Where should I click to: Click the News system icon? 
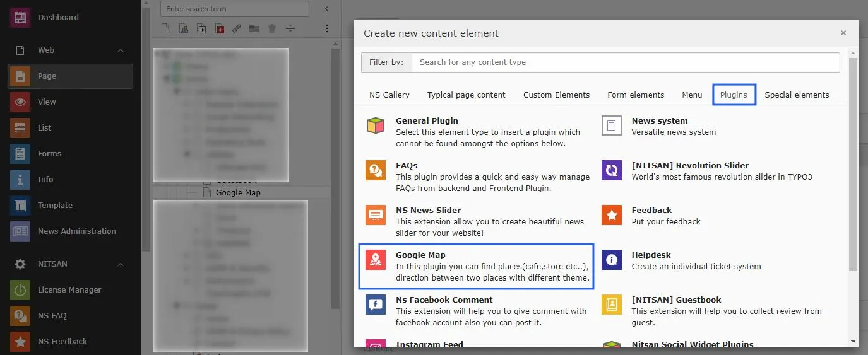click(611, 125)
